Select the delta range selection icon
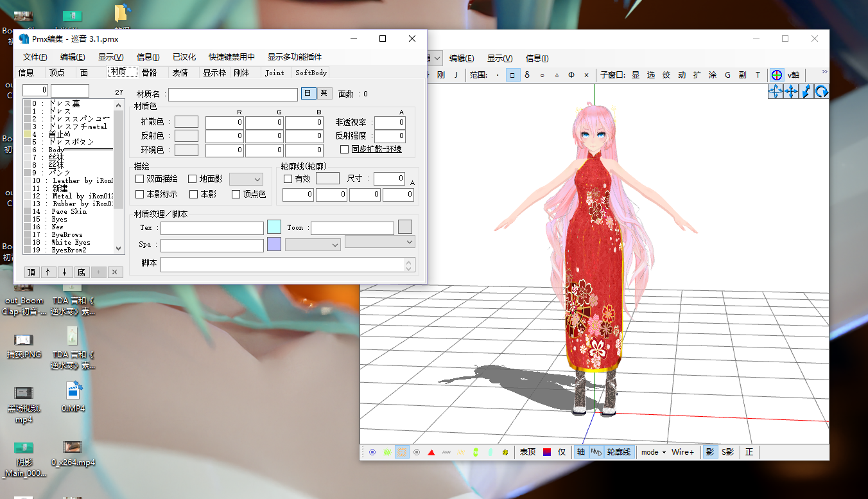Screen dimensions: 868x499 (x=527, y=75)
